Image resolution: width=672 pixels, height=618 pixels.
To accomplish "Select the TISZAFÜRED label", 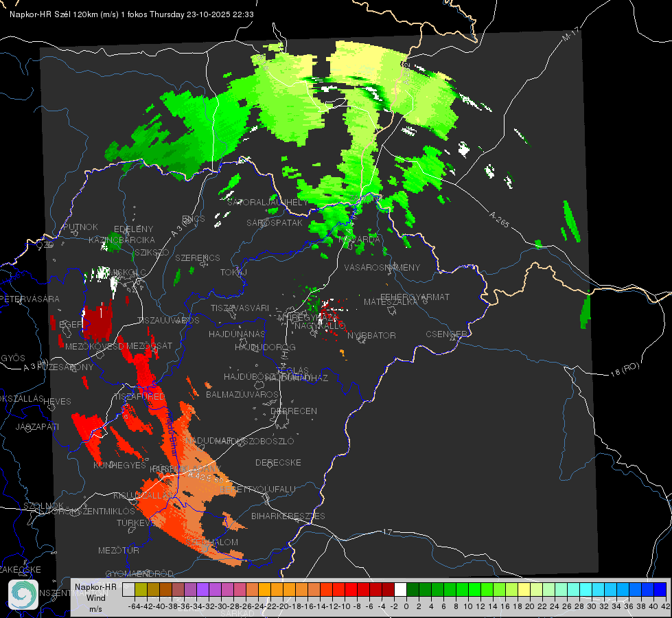I will tap(140, 397).
